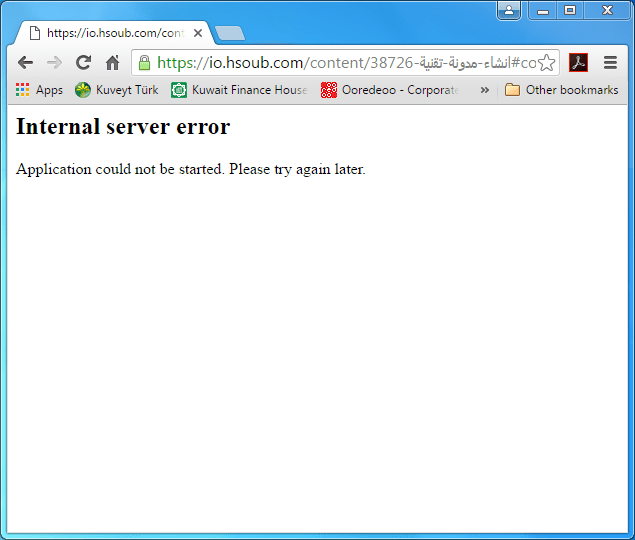Click the forward navigation arrow

pyautogui.click(x=54, y=63)
